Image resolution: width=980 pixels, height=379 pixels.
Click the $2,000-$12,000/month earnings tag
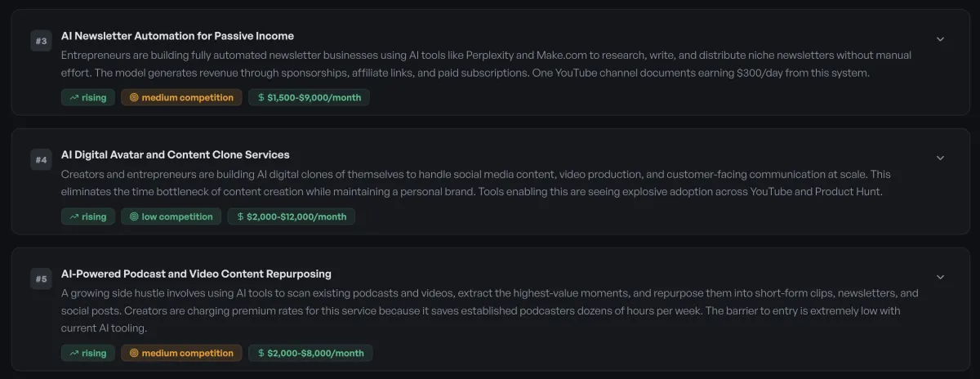click(291, 216)
